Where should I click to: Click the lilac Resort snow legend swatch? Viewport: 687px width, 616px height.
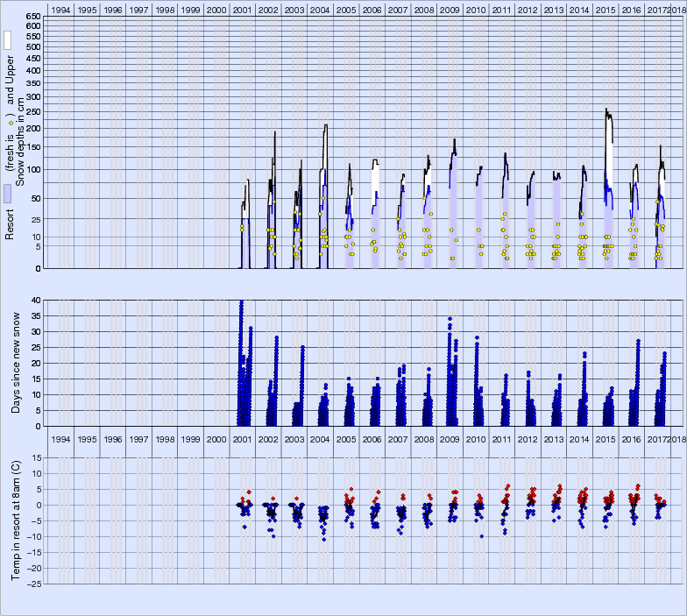(x=7, y=194)
